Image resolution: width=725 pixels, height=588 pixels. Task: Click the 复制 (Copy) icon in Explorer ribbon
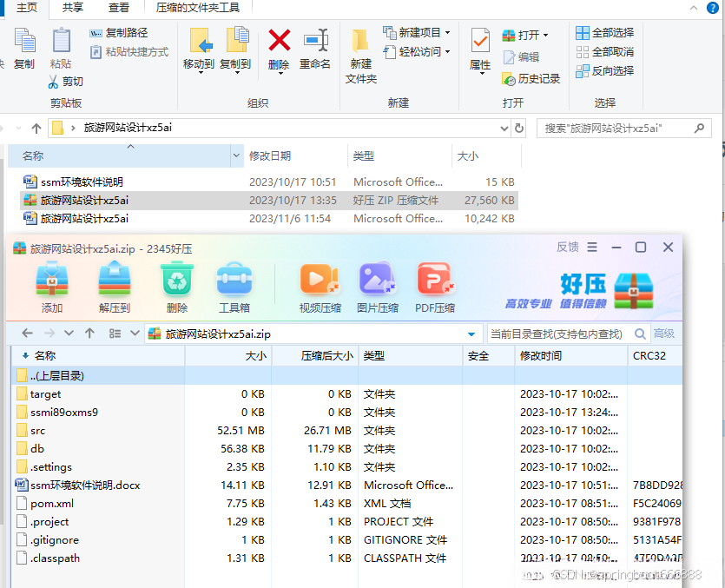tap(24, 41)
